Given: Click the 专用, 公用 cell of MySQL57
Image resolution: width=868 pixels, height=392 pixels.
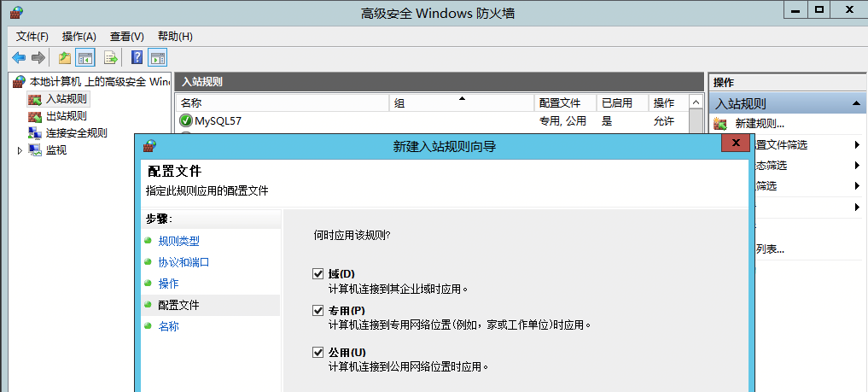Looking at the screenshot, I should tap(562, 120).
